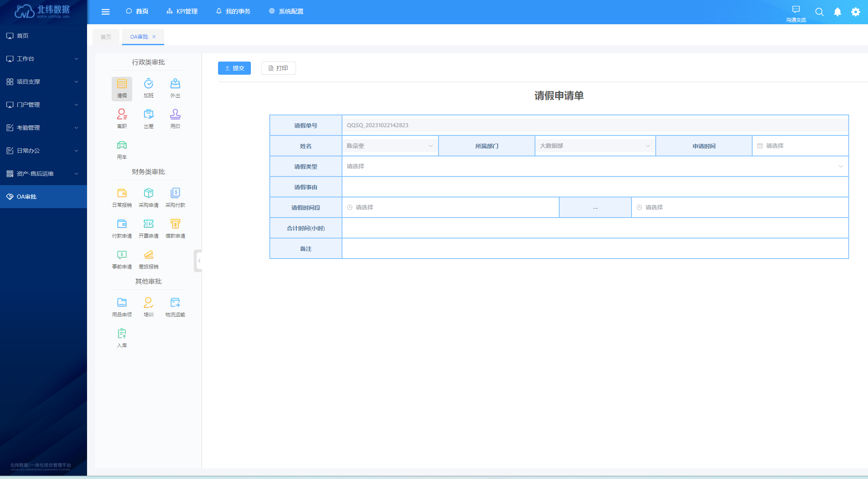Click the 打印 print button
868x479 pixels.
point(278,68)
